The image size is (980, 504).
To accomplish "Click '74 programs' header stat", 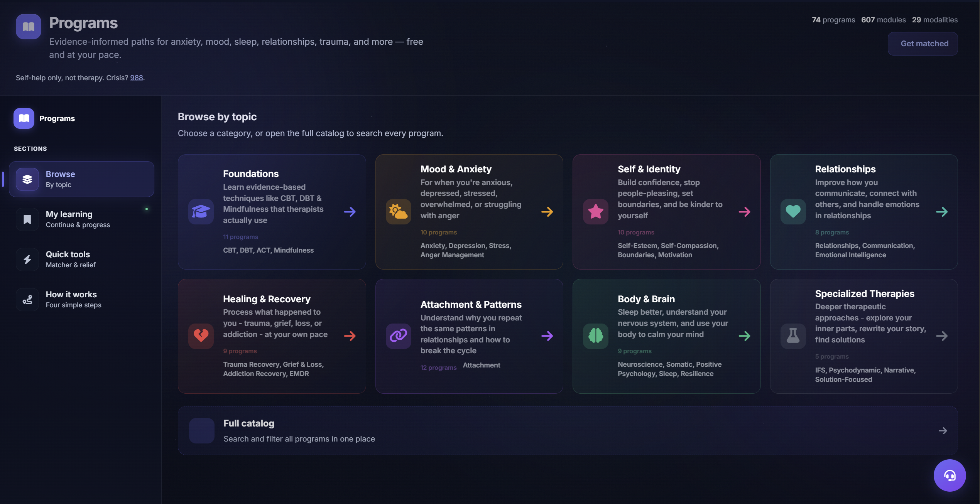I will (x=833, y=20).
